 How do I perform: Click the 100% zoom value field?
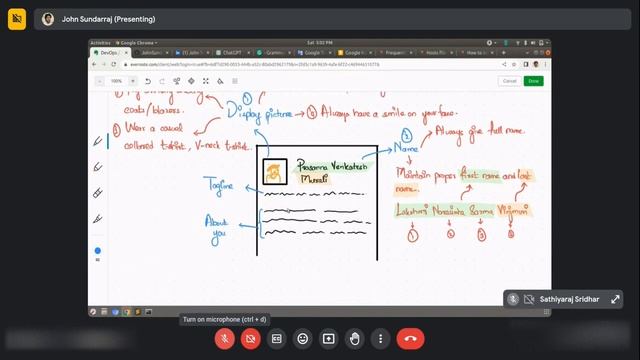(117, 81)
